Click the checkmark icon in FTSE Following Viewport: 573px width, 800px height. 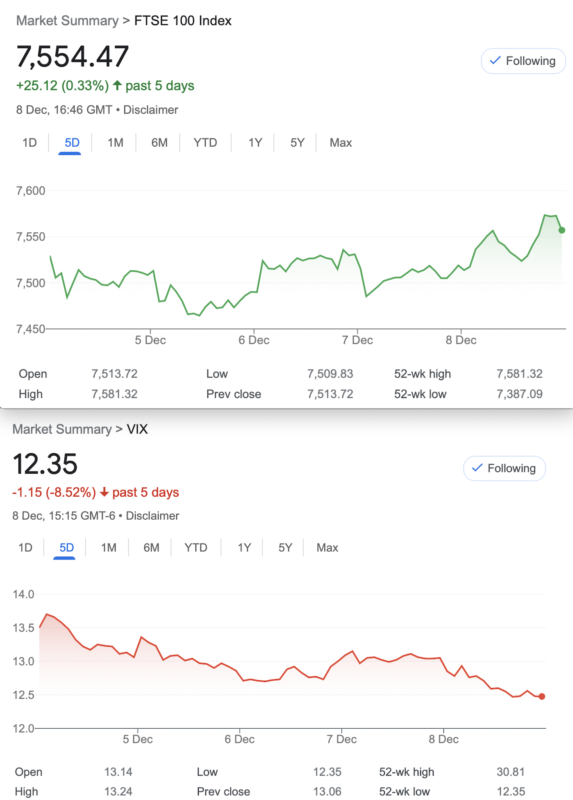[x=495, y=61]
